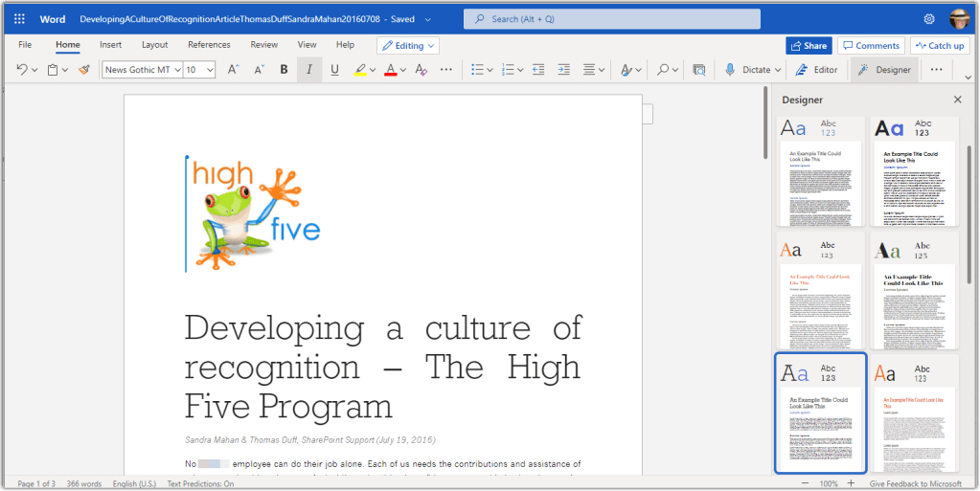Click the Undo arrow icon
This screenshot has width=980, height=491.
pos(22,70)
